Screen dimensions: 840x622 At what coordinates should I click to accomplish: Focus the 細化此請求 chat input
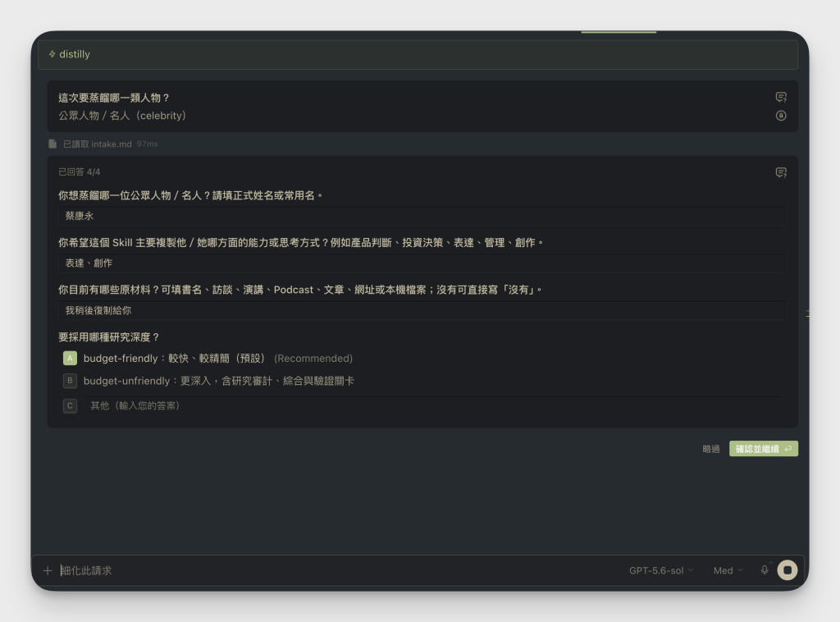tap(337, 570)
